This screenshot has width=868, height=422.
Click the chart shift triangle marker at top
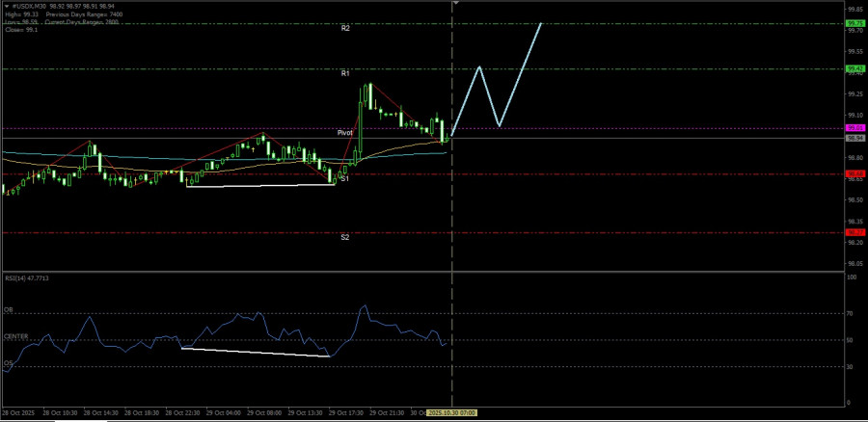coord(456,4)
